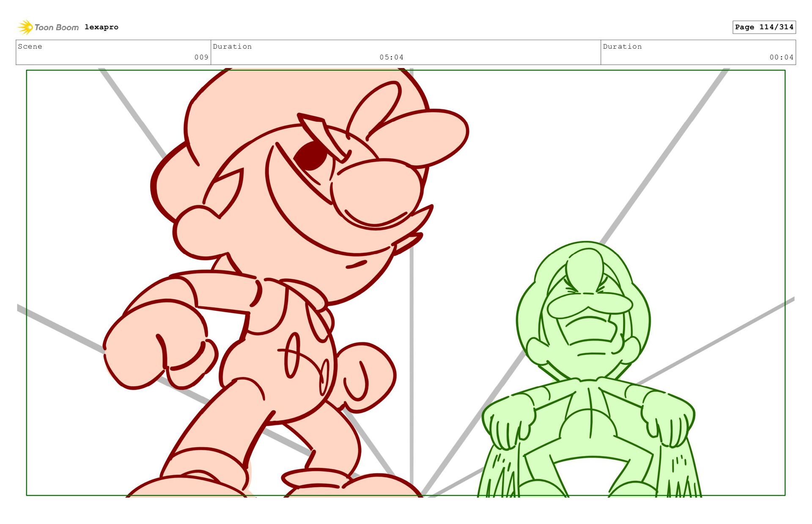Click the red Mario character drawing
This screenshot has width=812, height=524.
click(286, 282)
